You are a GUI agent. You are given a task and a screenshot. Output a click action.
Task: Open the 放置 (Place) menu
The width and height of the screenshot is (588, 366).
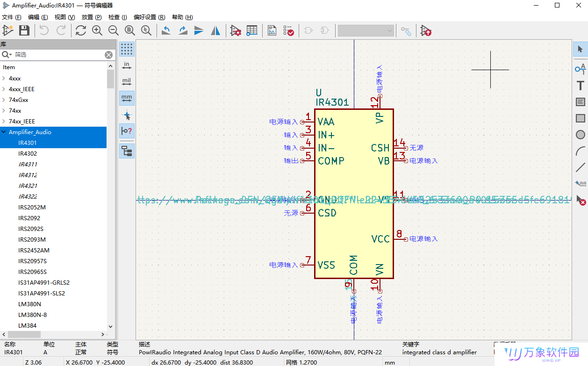(92, 17)
